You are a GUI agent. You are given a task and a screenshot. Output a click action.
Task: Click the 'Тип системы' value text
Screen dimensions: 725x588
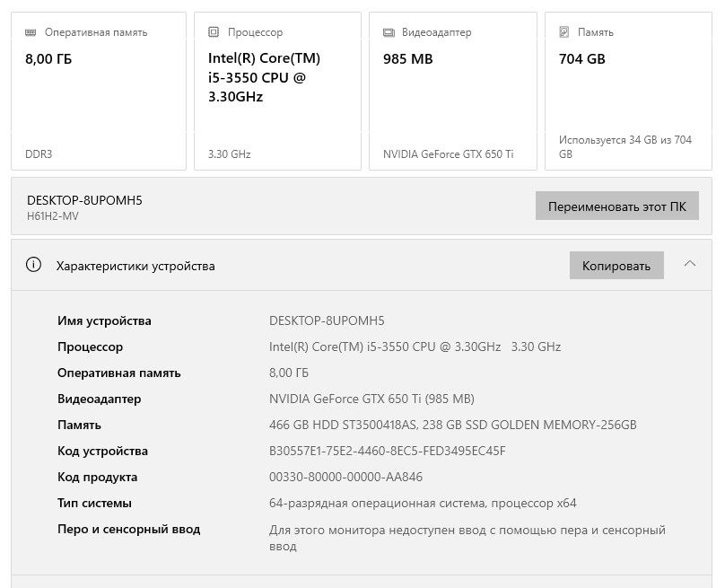[423, 503]
